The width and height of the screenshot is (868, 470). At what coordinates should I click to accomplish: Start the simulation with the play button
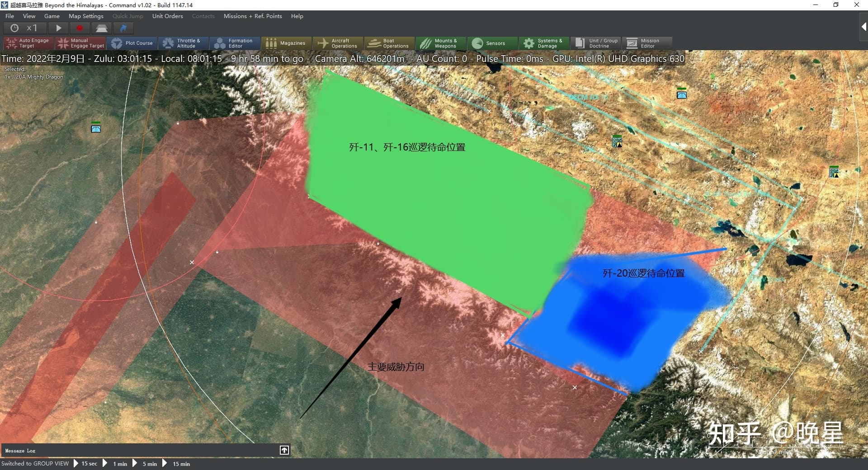tap(58, 28)
